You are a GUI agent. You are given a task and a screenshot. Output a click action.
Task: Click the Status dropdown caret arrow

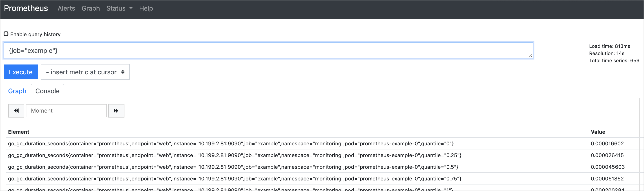tap(131, 8)
